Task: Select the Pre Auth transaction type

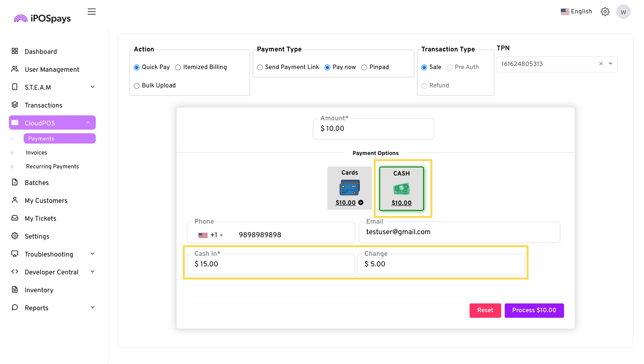Action: (x=449, y=67)
